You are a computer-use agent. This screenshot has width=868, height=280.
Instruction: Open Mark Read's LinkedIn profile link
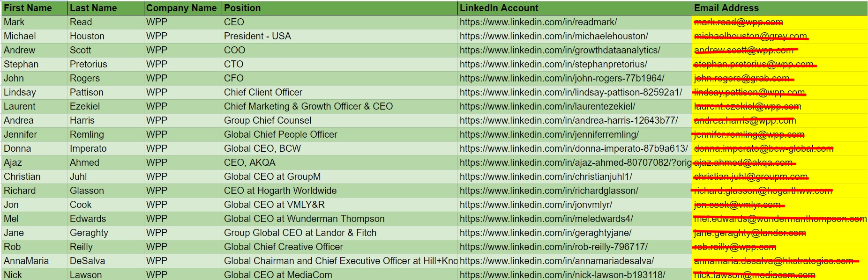(x=538, y=22)
